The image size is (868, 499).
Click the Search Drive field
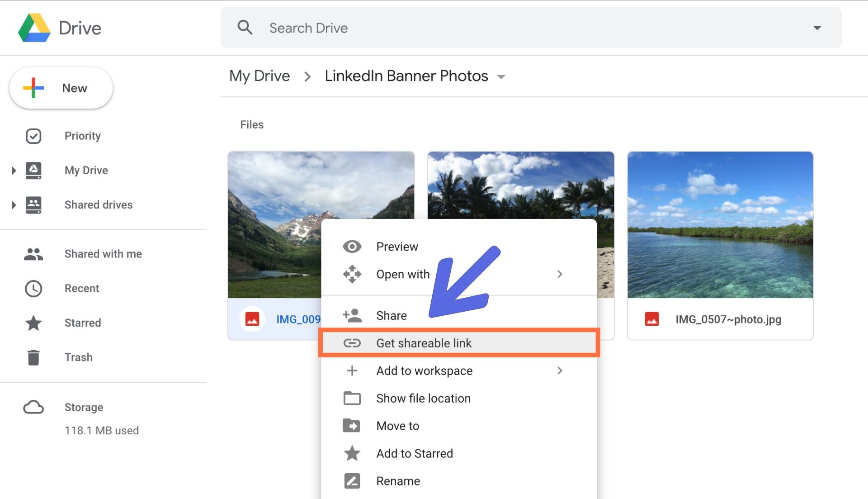click(x=497, y=28)
